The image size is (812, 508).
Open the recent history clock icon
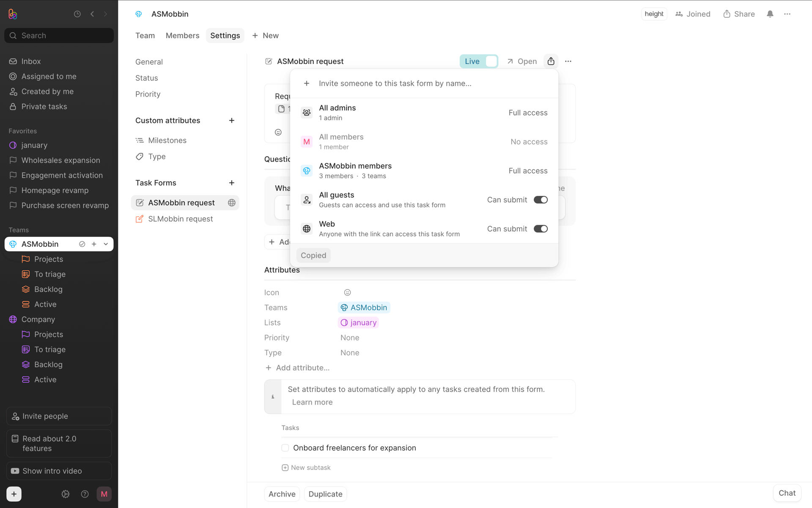pyautogui.click(x=77, y=14)
